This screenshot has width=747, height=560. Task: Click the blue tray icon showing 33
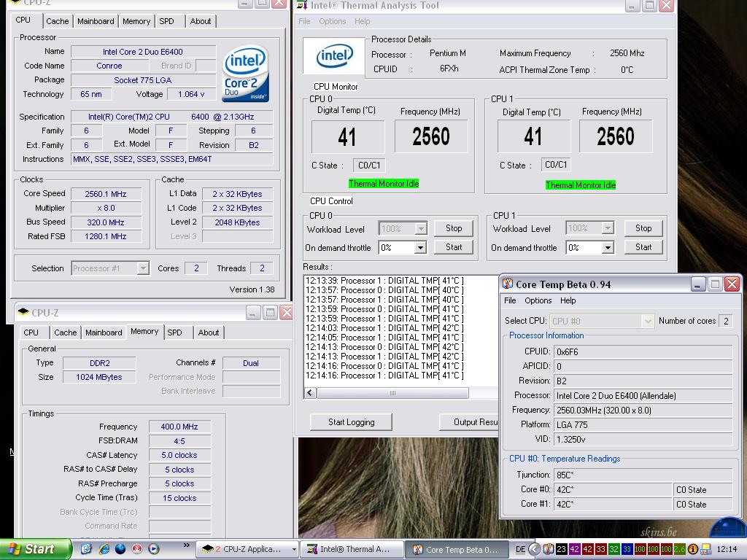(627, 549)
